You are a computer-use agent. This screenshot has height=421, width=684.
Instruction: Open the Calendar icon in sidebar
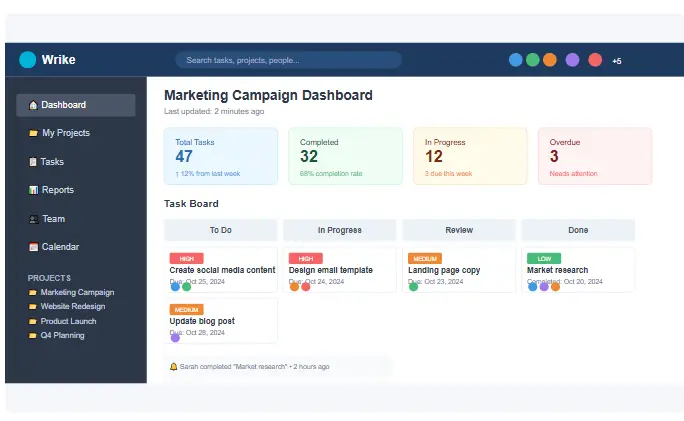pyautogui.click(x=33, y=247)
